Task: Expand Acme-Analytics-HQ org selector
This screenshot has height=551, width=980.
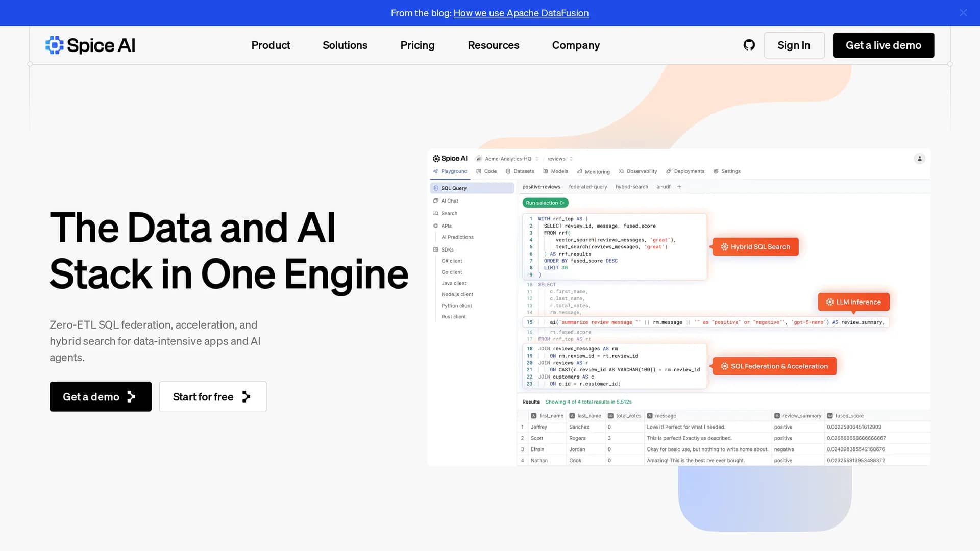Action: tap(507, 159)
